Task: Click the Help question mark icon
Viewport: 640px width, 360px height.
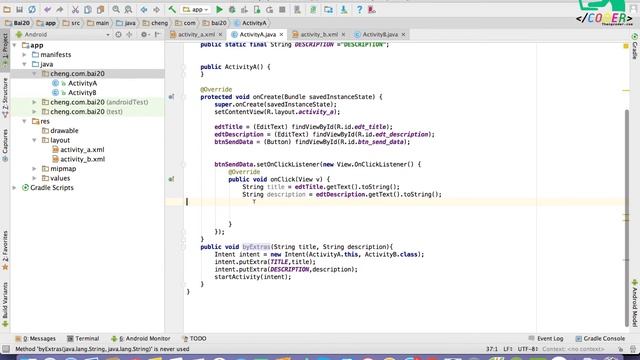Action: [359, 9]
